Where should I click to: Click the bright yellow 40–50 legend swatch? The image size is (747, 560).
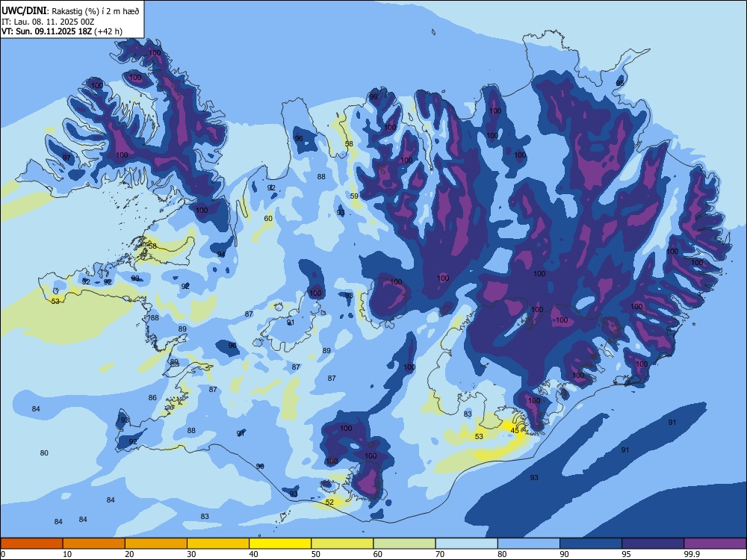coord(280,544)
